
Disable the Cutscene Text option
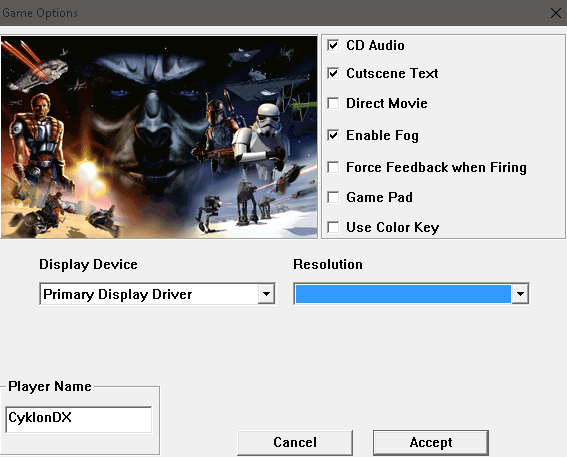[x=333, y=73]
